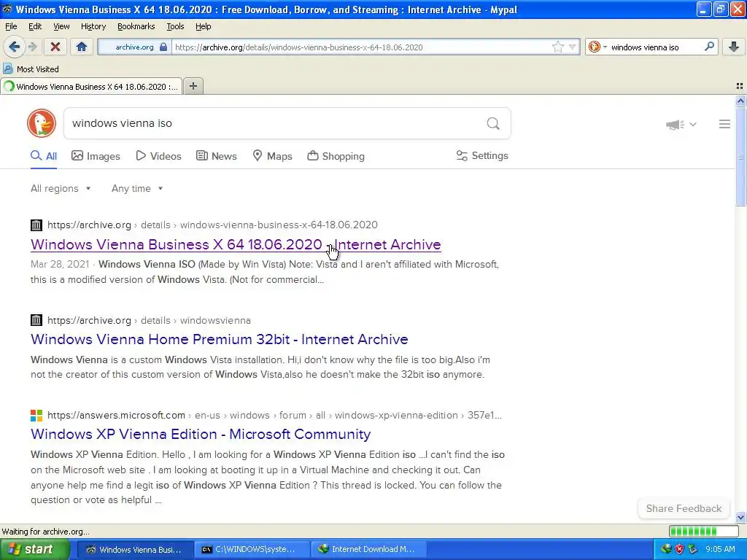Click the Microsoft logo favicon of third result
747x560 pixels.
tap(36, 415)
